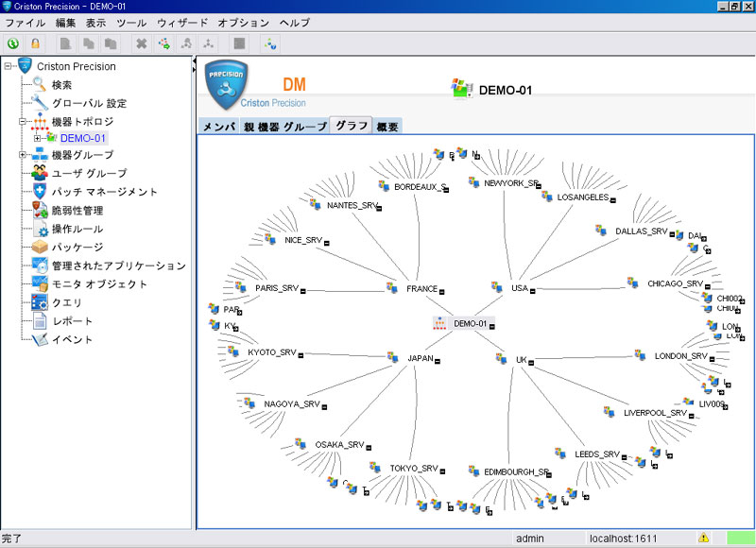Open 検索 magnifier icon in tree

pos(40,84)
